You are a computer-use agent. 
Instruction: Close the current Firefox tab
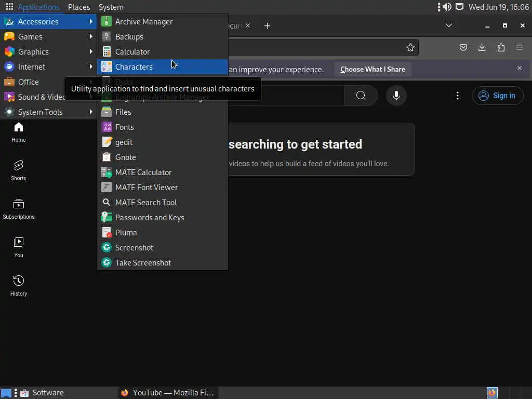[248, 25]
